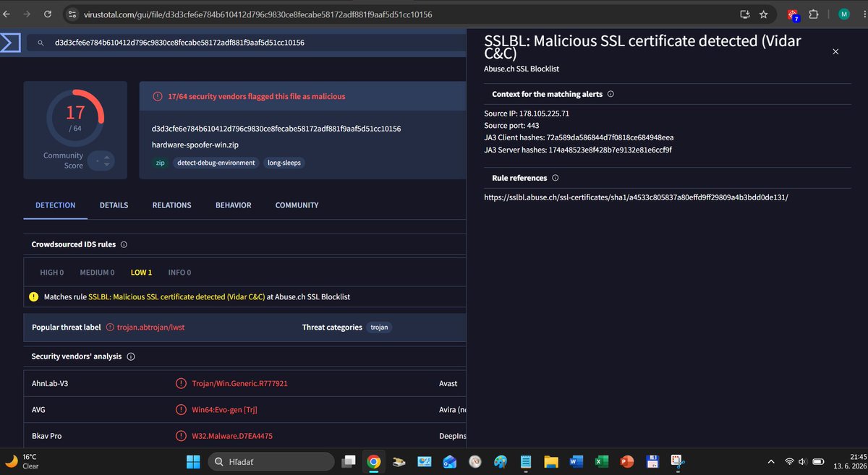The image size is (868, 475).
Task: Click Bkav Pro detection W32.Malware.D7EA4475
Action: click(x=232, y=436)
